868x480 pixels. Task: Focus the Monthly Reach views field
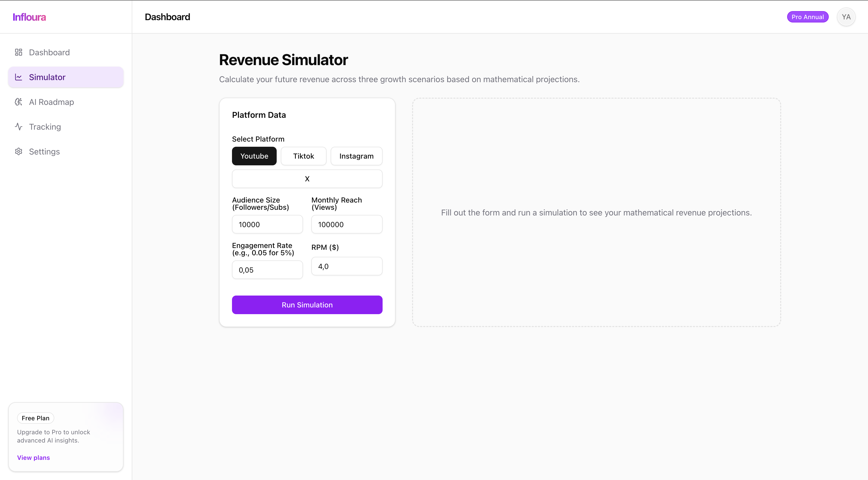[x=347, y=224]
